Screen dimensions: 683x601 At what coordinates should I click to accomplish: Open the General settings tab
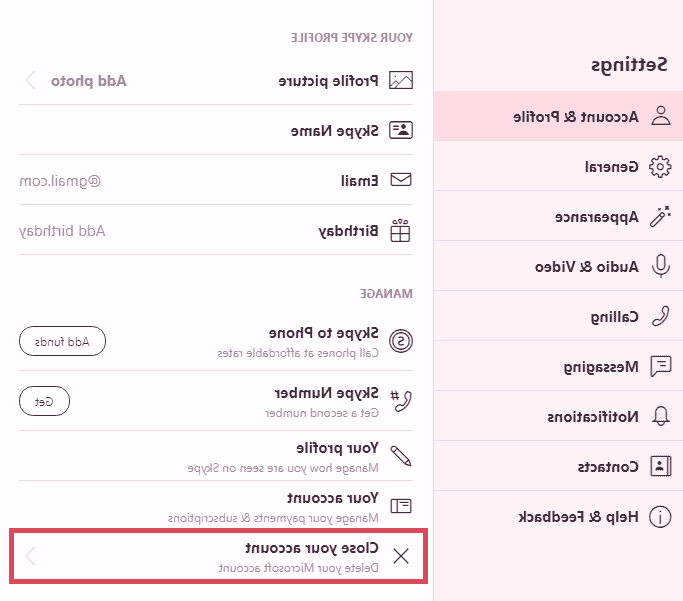point(612,167)
